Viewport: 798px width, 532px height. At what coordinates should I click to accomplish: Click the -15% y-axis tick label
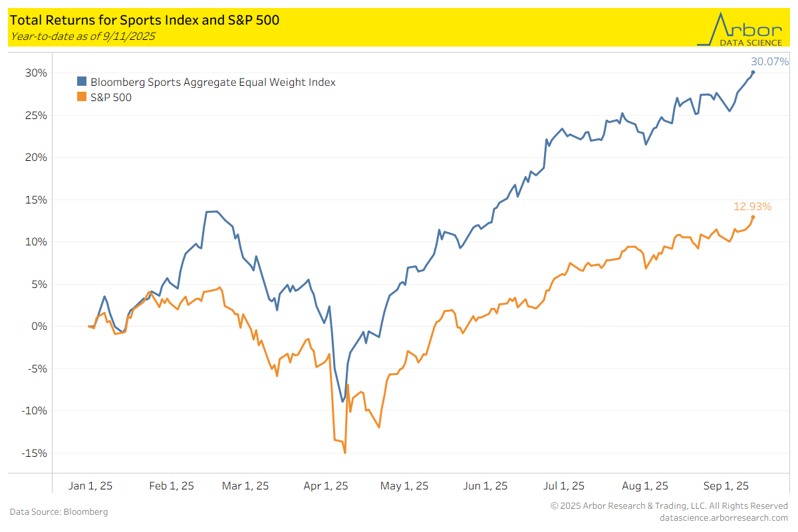[35, 453]
